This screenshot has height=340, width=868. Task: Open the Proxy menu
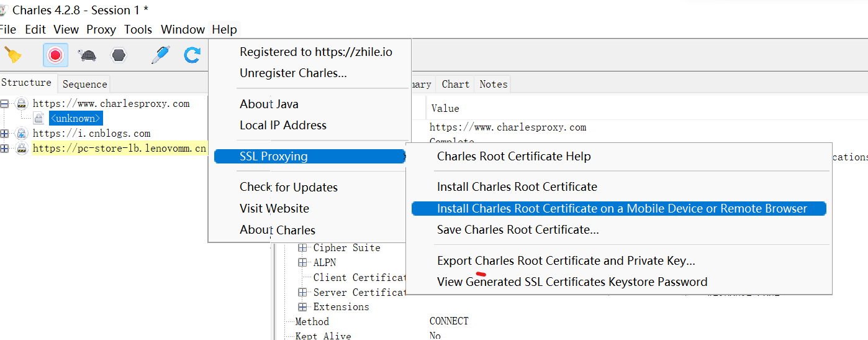[x=101, y=29]
